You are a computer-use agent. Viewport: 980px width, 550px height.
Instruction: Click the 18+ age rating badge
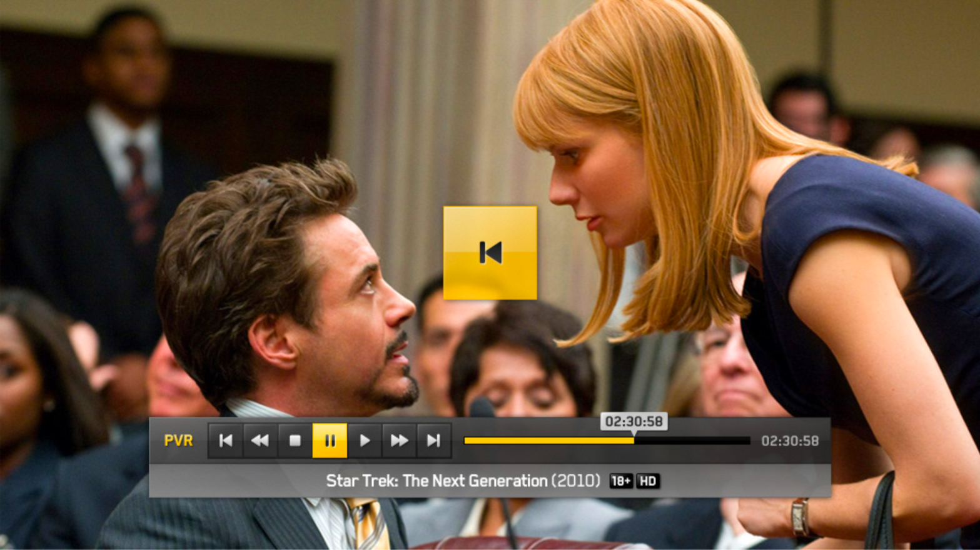pos(620,481)
